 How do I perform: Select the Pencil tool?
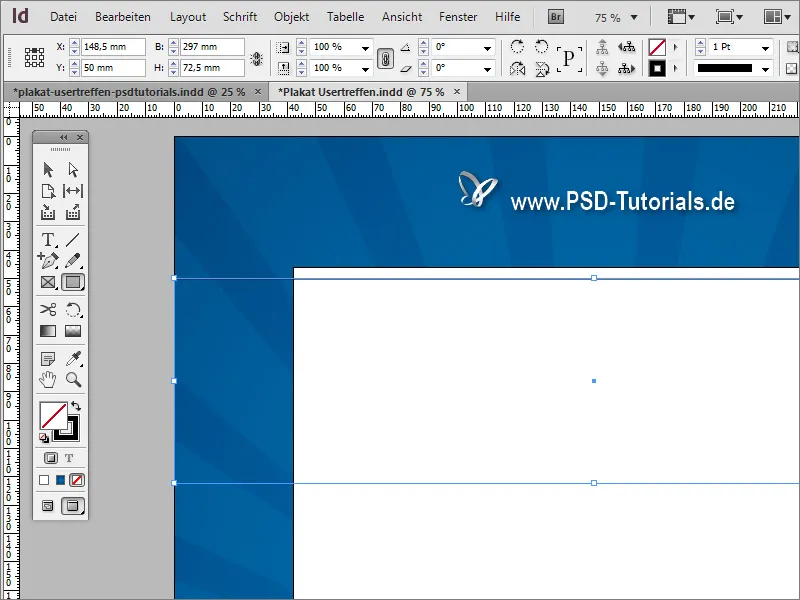point(73,261)
